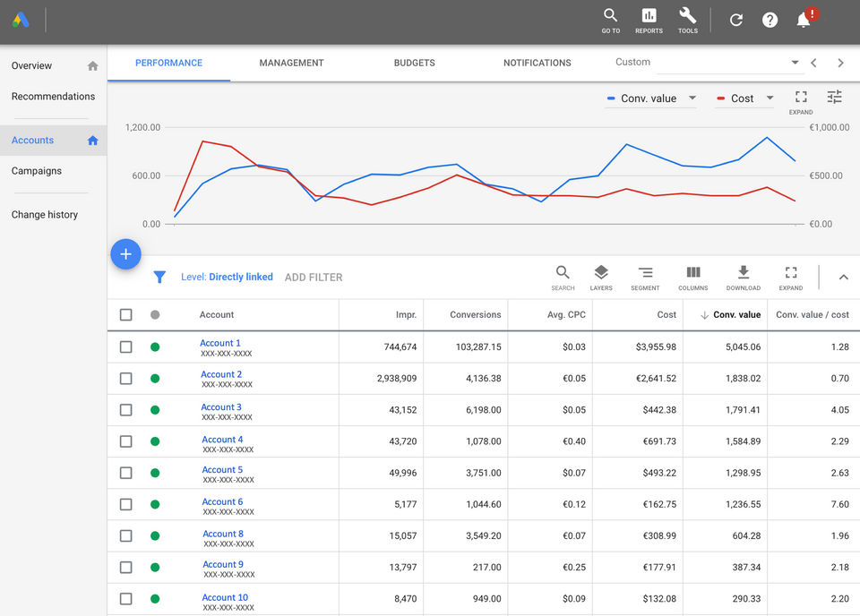The image size is (860, 616).
Task: Open Campaigns in the left sidebar
Action: coord(37,171)
